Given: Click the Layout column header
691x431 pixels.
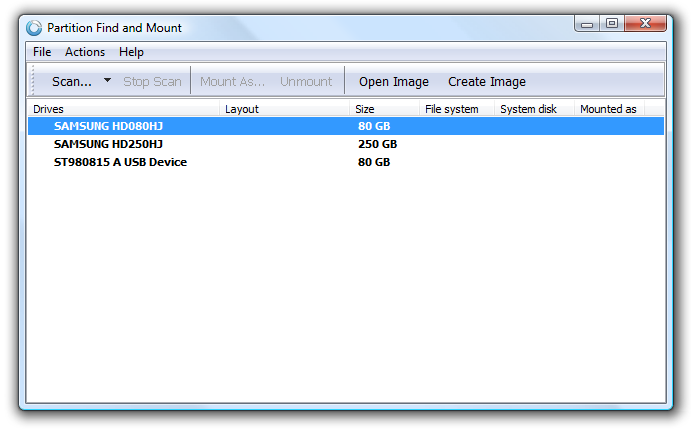Looking at the screenshot, I should click(285, 109).
